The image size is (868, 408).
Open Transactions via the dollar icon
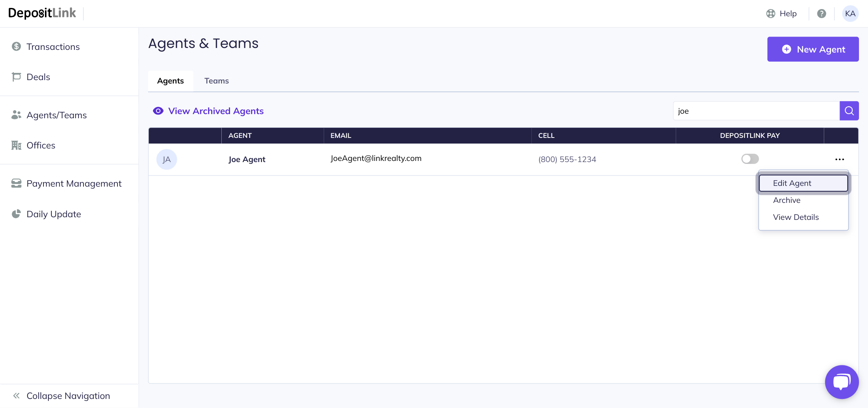[x=16, y=46]
